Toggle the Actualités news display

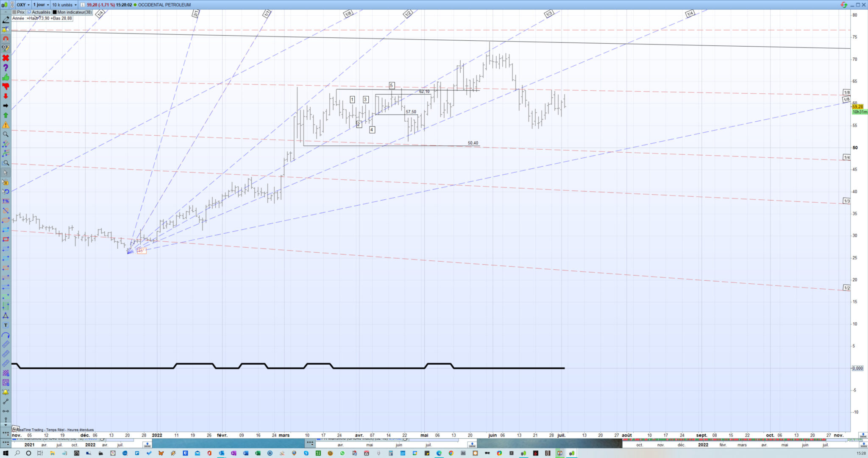coord(39,12)
